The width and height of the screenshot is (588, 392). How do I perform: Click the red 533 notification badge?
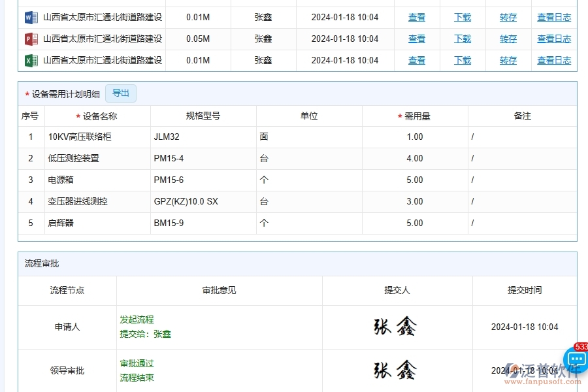coord(581,346)
